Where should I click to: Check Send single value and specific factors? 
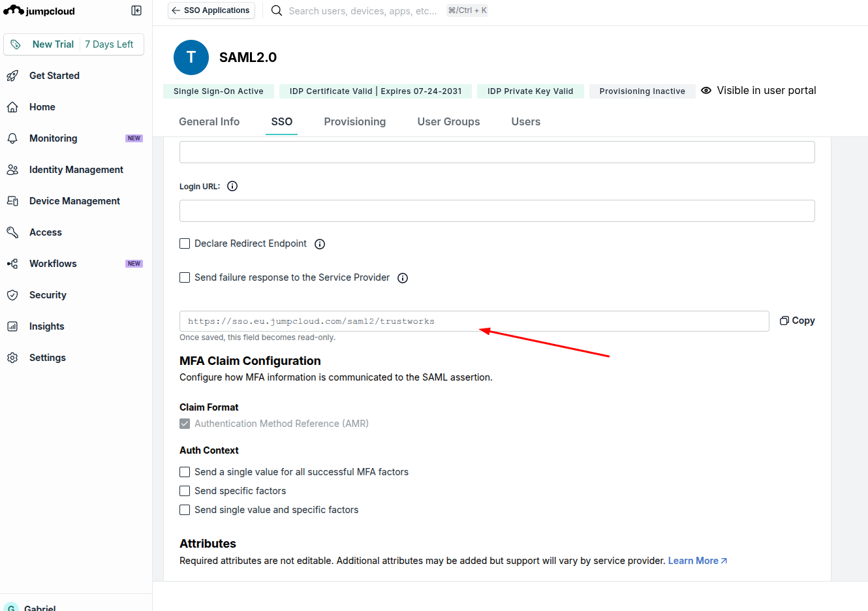tap(185, 510)
